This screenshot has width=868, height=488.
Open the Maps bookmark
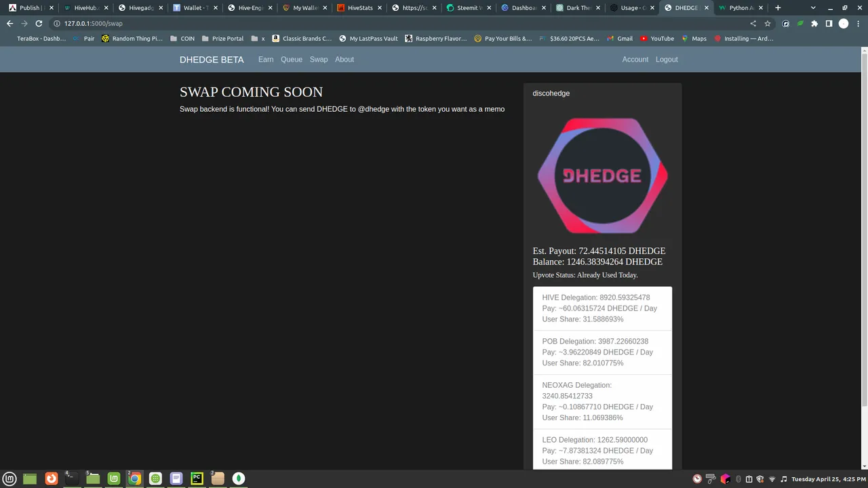coord(694,39)
